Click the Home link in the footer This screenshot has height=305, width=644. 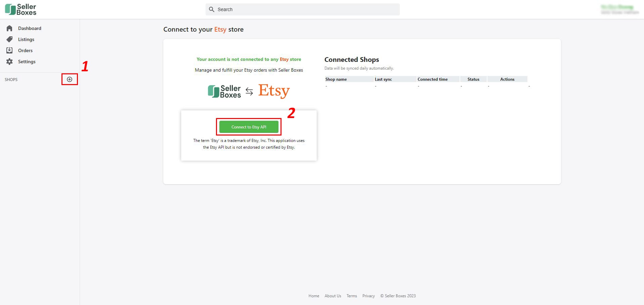coord(313,296)
